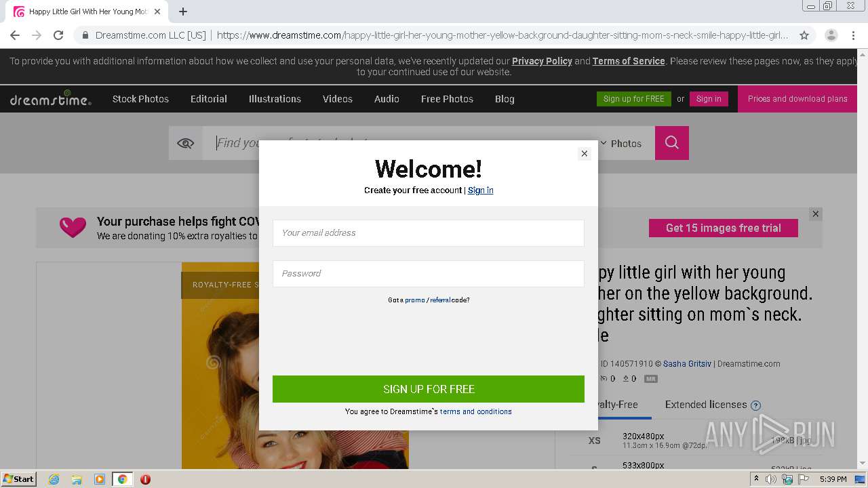Click the network tray icon
Viewport: 868px width, 488px height.
point(787,479)
